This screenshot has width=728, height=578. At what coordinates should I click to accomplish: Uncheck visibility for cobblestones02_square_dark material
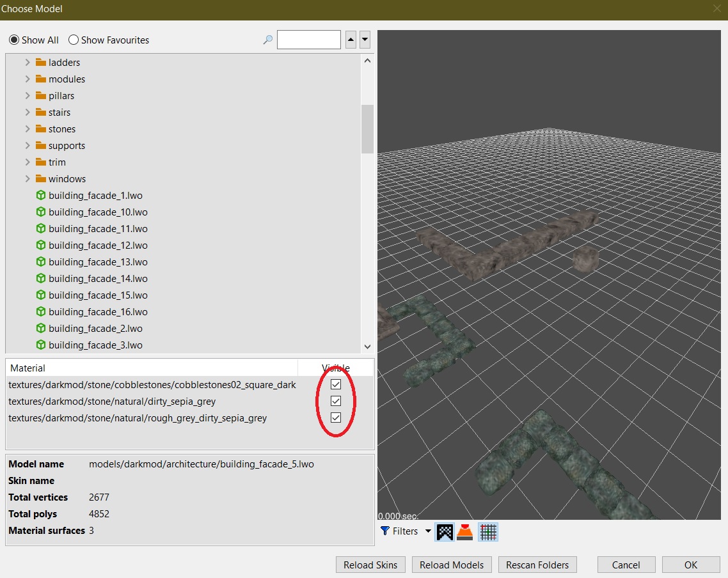(336, 385)
